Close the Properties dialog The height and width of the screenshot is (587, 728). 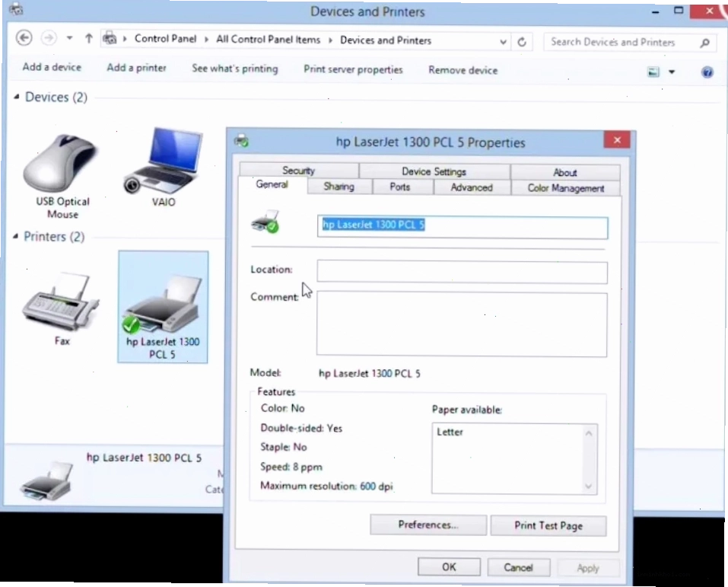[x=617, y=140]
